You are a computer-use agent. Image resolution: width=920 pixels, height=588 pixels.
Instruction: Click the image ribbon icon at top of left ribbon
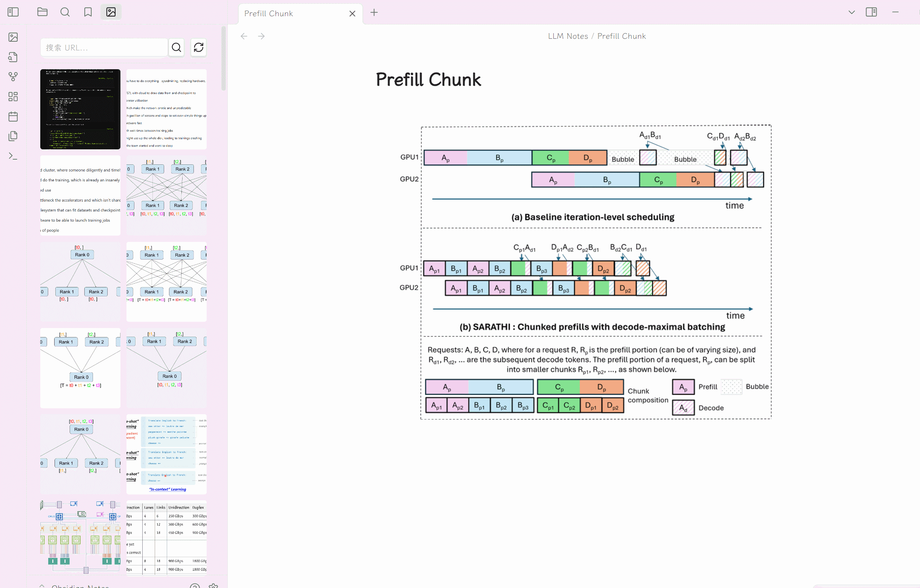click(x=13, y=37)
